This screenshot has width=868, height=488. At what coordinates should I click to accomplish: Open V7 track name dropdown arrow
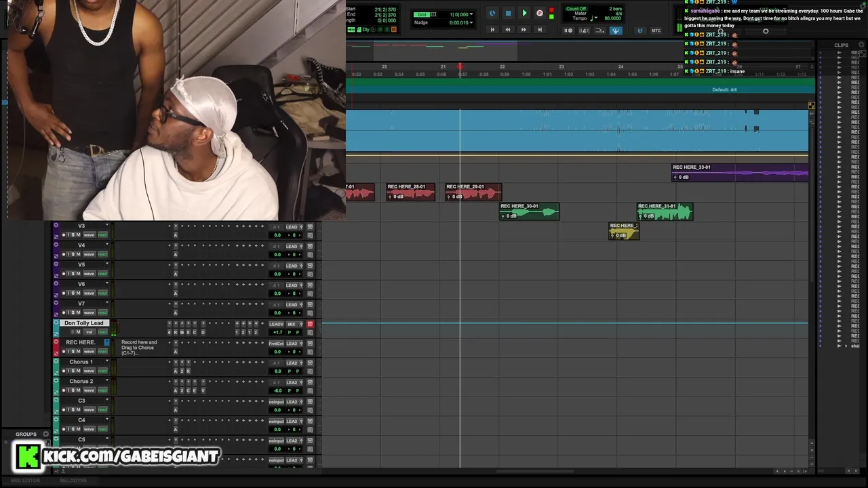click(106, 303)
